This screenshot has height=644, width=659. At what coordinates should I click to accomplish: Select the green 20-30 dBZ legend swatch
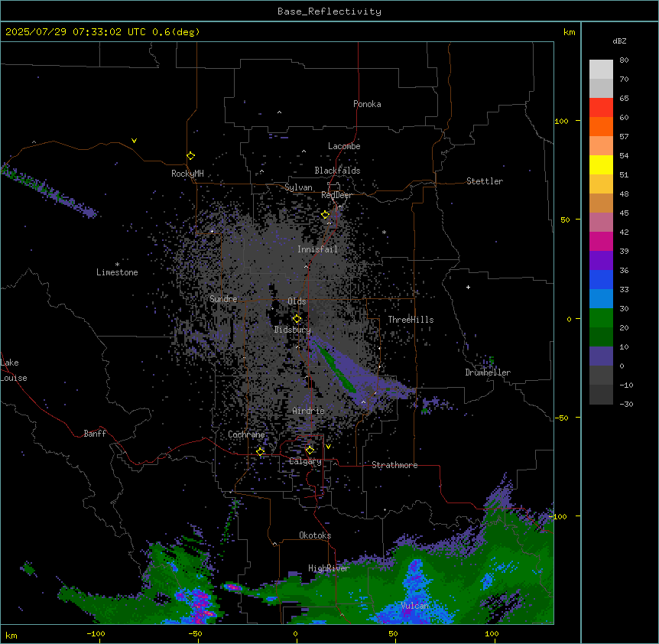[x=601, y=318]
